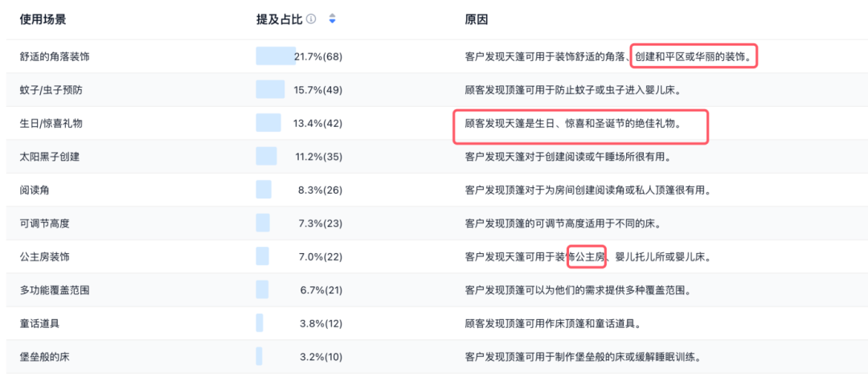Click the reason about 阅读角或私人顶篷
This screenshot has width=868, height=377.
588,190
